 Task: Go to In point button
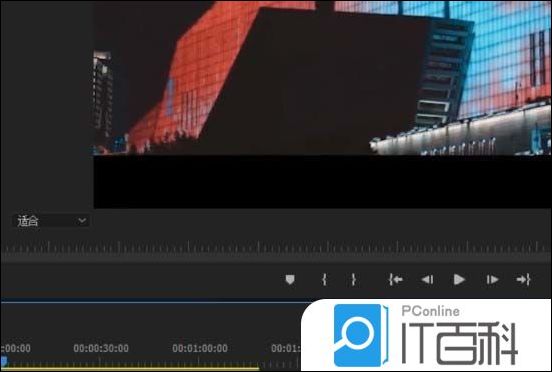[396, 280]
